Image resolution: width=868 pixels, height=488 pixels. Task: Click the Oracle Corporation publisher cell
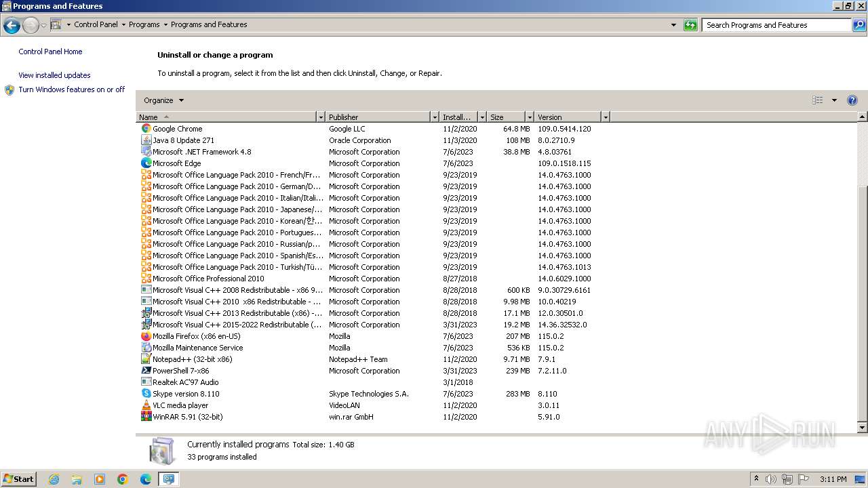click(x=360, y=140)
